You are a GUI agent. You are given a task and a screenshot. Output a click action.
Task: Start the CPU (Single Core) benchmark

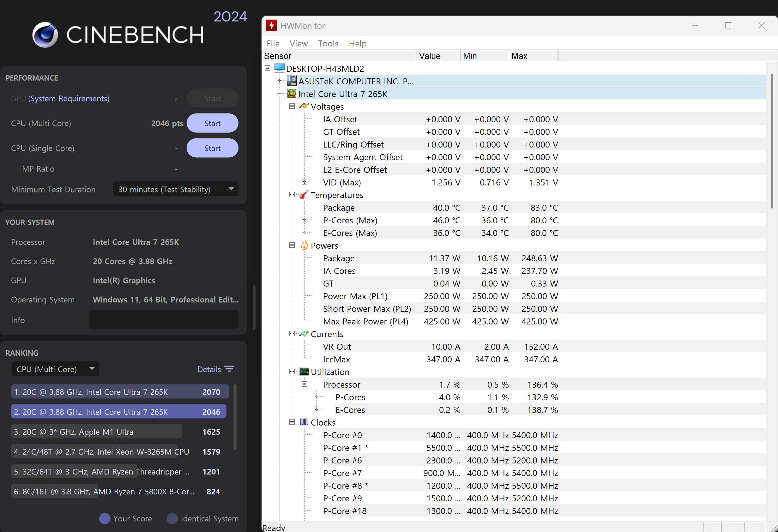click(x=212, y=148)
